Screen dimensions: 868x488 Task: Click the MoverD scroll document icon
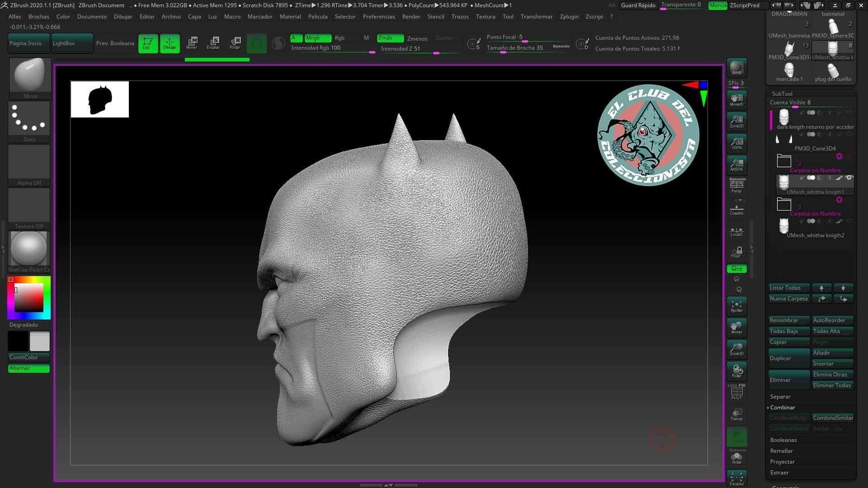736,99
